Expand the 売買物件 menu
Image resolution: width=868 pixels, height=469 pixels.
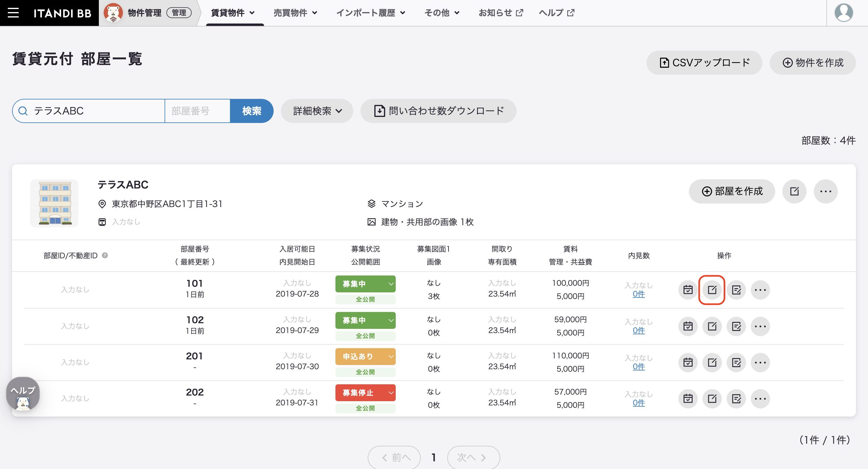[x=295, y=13]
